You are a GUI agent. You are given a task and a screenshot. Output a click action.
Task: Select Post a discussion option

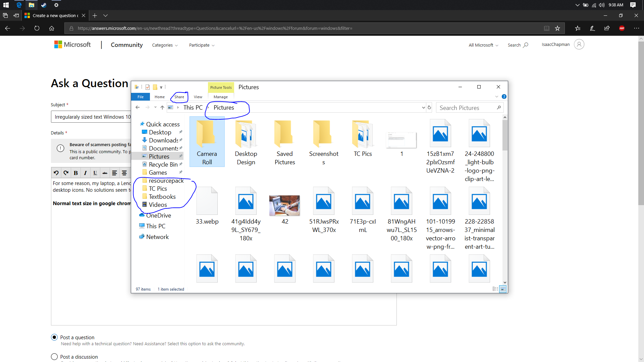[x=54, y=357]
